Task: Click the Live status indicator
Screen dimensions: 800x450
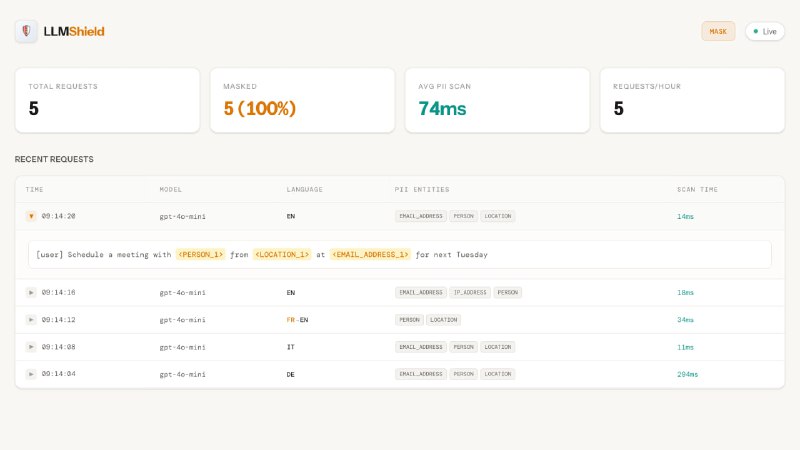Action: (x=764, y=31)
